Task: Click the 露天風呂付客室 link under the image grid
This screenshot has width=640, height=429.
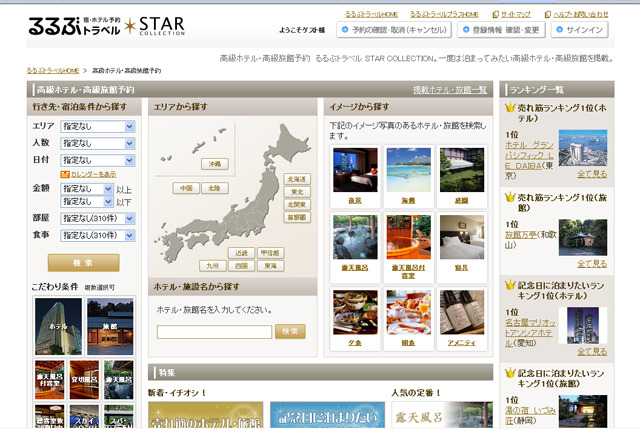Action: click(x=409, y=271)
